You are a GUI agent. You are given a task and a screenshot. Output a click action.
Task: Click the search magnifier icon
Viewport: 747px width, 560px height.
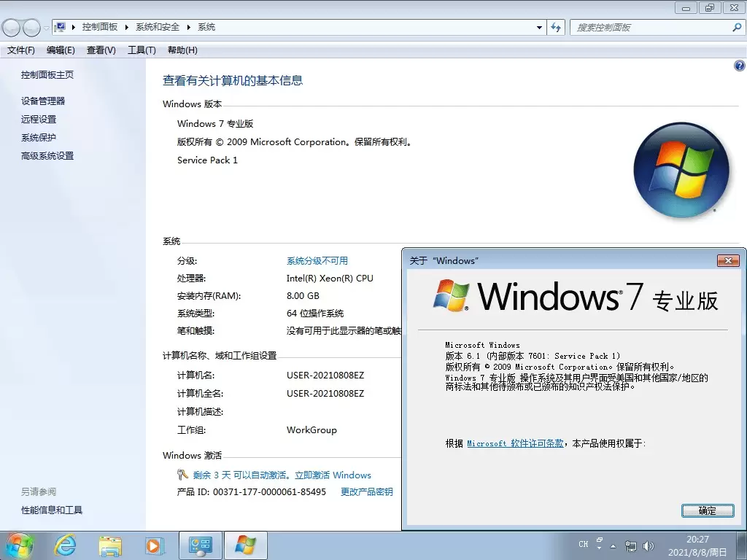click(737, 27)
